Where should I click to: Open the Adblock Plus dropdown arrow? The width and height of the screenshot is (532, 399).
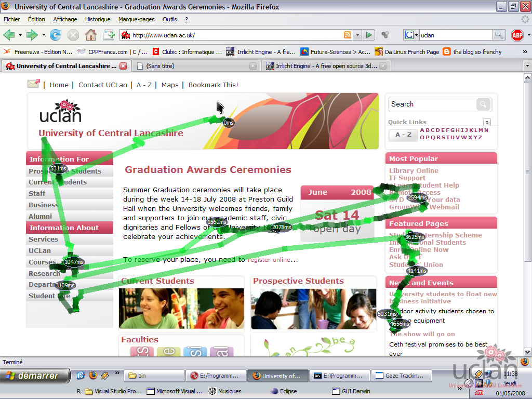[x=528, y=35]
